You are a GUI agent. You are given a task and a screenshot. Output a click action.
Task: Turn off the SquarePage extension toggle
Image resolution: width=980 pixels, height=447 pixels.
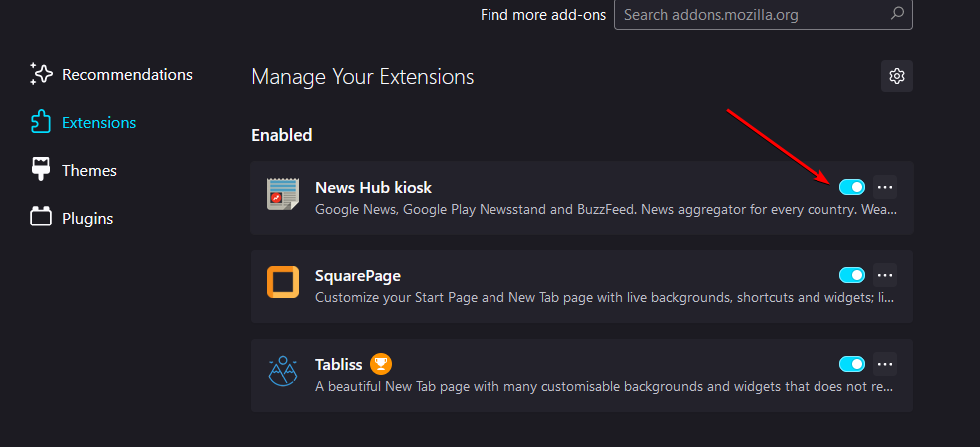click(851, 275)
